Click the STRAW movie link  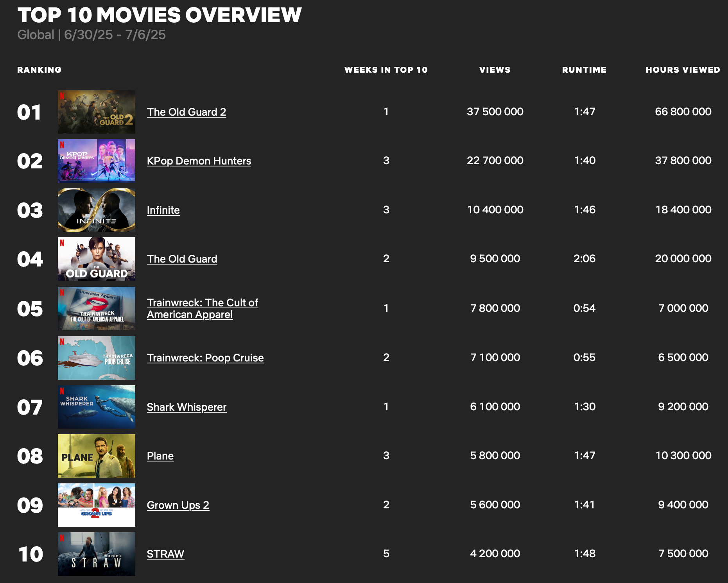point(165,554)
